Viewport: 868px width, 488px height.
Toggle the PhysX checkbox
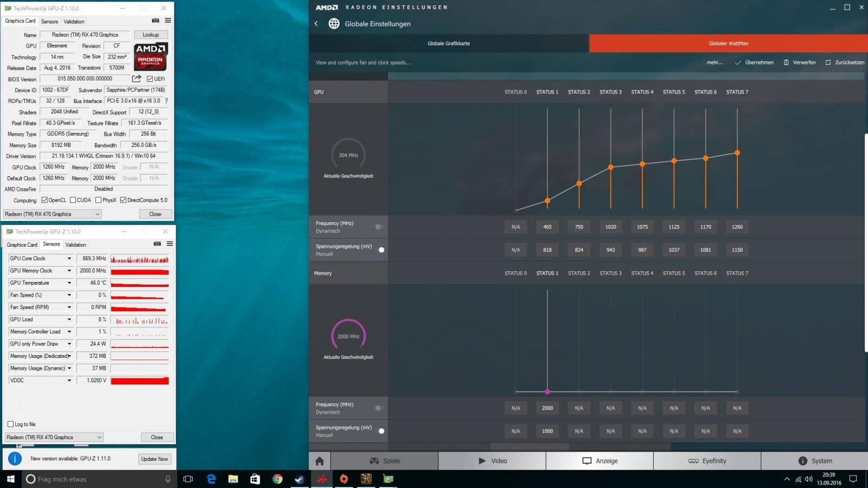click(98, 200)
